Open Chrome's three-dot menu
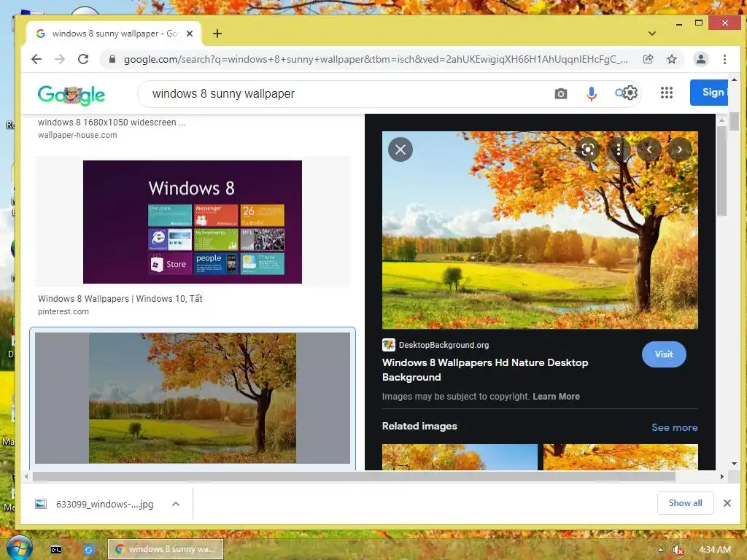 [x=724, y=59]
